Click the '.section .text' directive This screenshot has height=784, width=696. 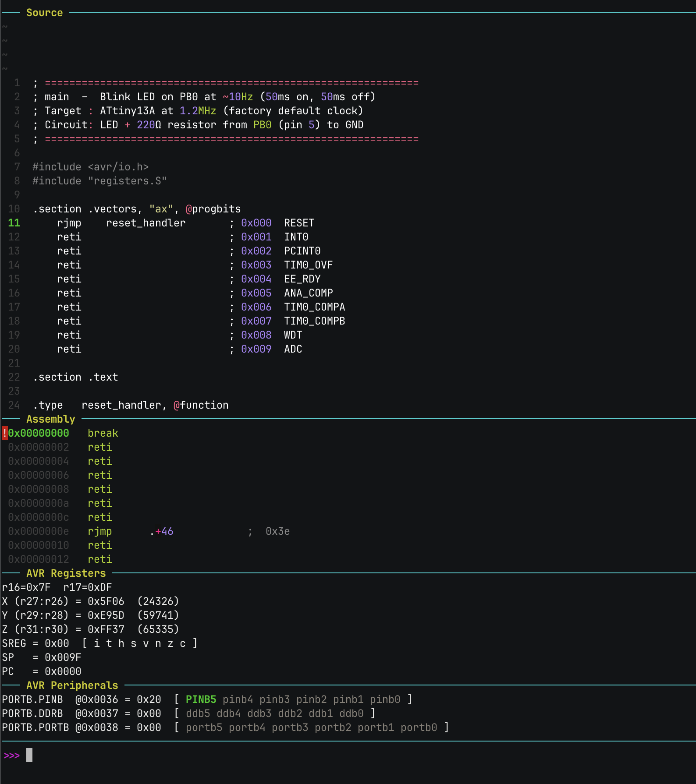(x=75, y=377)
